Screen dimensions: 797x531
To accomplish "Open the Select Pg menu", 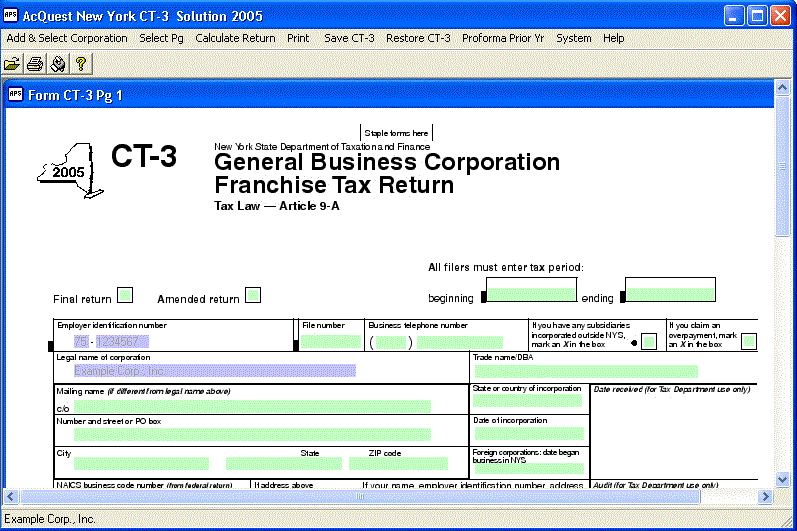I will (x=162, y=38).
